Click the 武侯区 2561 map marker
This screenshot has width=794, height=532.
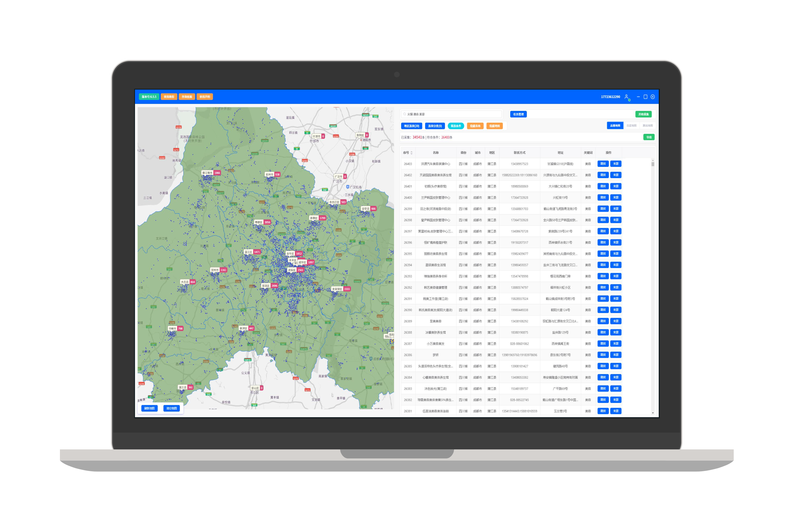coord(295,270)
